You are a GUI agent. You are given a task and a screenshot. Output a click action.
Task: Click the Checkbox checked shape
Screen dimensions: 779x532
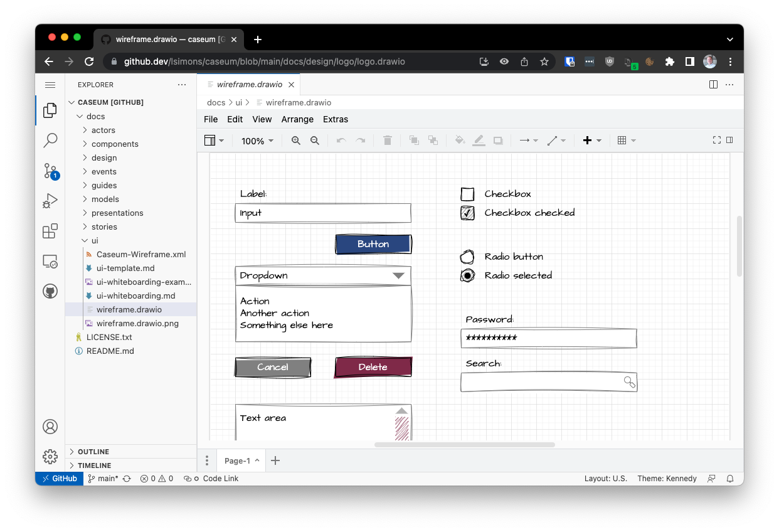tap(467, 213)
